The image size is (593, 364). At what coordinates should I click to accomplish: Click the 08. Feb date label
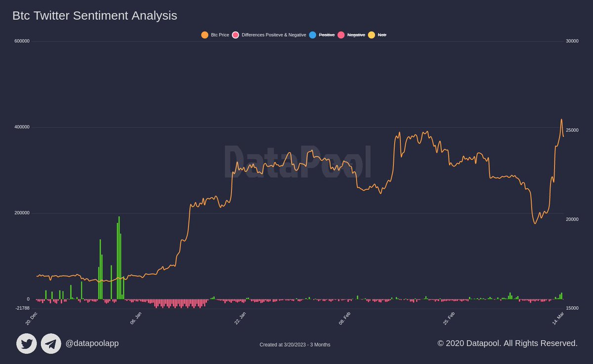coord(344,319)
